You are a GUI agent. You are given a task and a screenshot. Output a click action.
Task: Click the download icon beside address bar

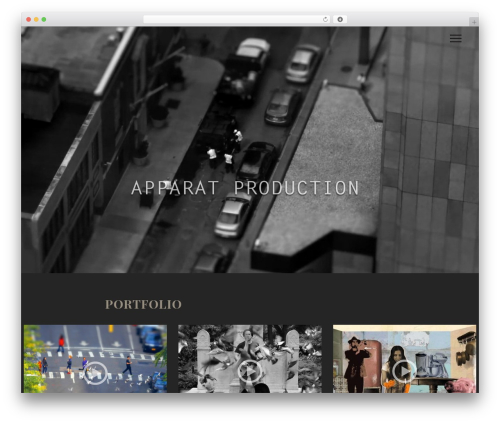340,19
